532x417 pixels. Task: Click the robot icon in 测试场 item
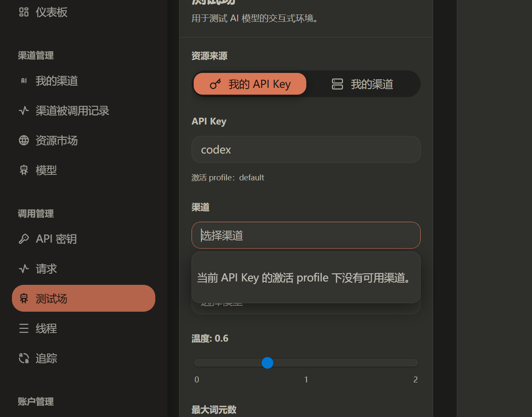click(24, 298)
